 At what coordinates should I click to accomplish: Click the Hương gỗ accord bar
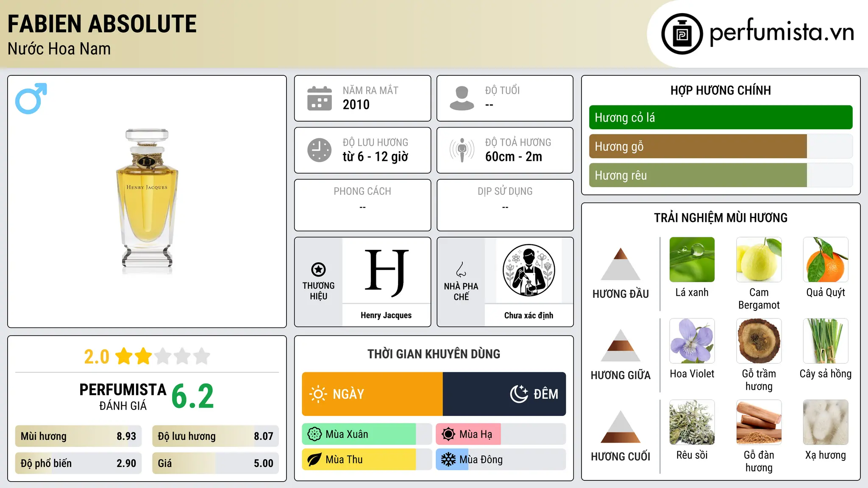721,146
